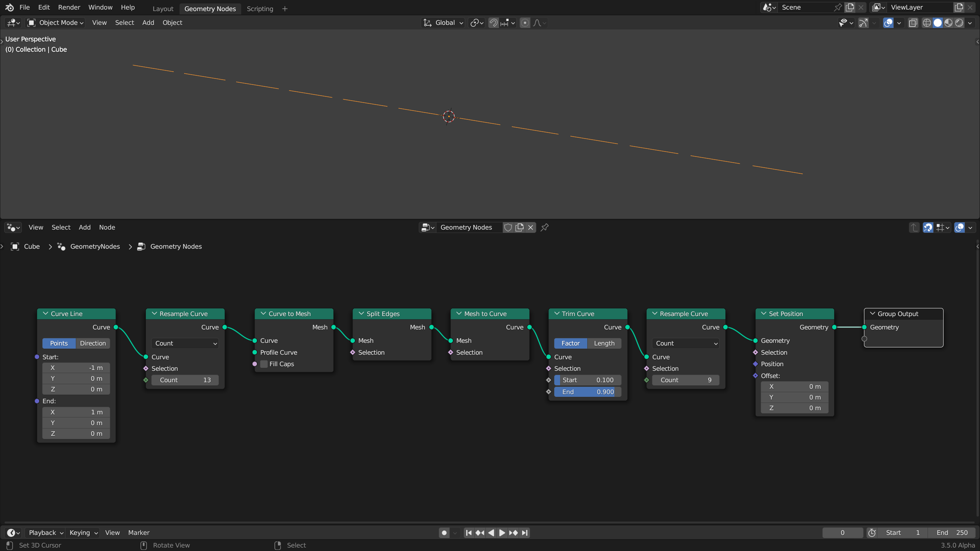The image size is (980, 551).
Task: Open the Render menu
Action: click(x=69, y=7)
